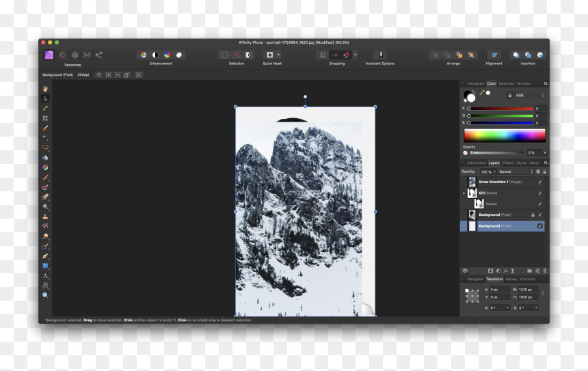Click the Green channel slider
This screenshot has height=371, width=588.
coord(500,115)
